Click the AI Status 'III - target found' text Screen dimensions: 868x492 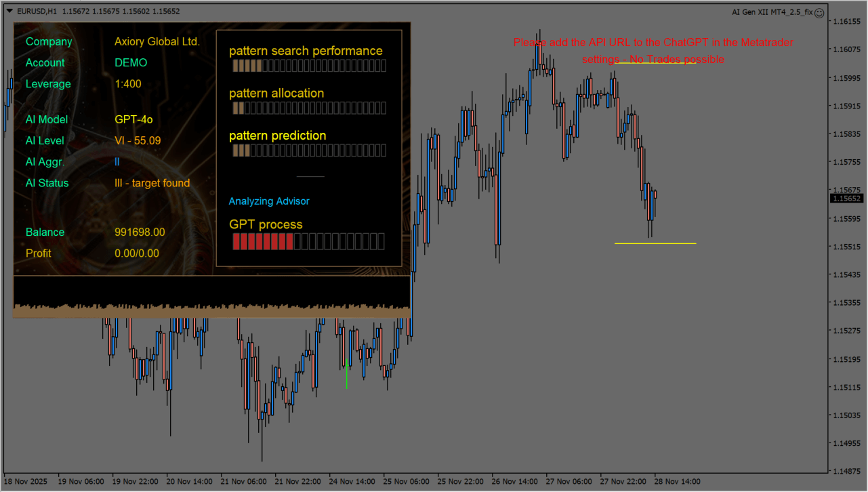[152, 183]
